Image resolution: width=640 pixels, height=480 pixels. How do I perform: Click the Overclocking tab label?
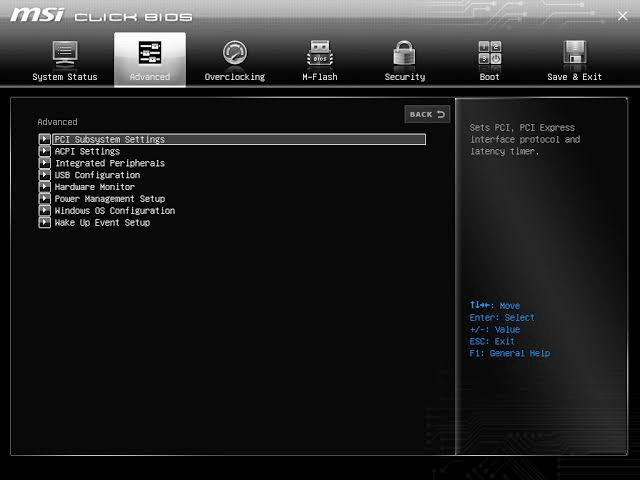coord(235,77)
